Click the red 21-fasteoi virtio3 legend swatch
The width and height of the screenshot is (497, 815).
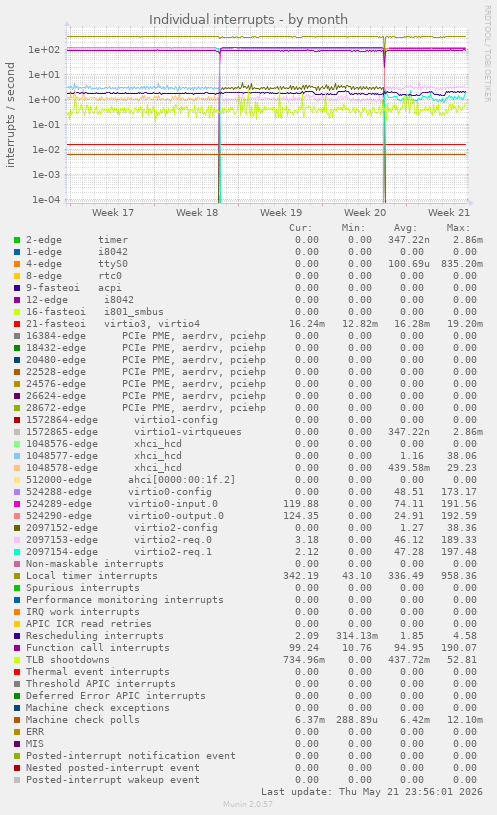(17, 324)
